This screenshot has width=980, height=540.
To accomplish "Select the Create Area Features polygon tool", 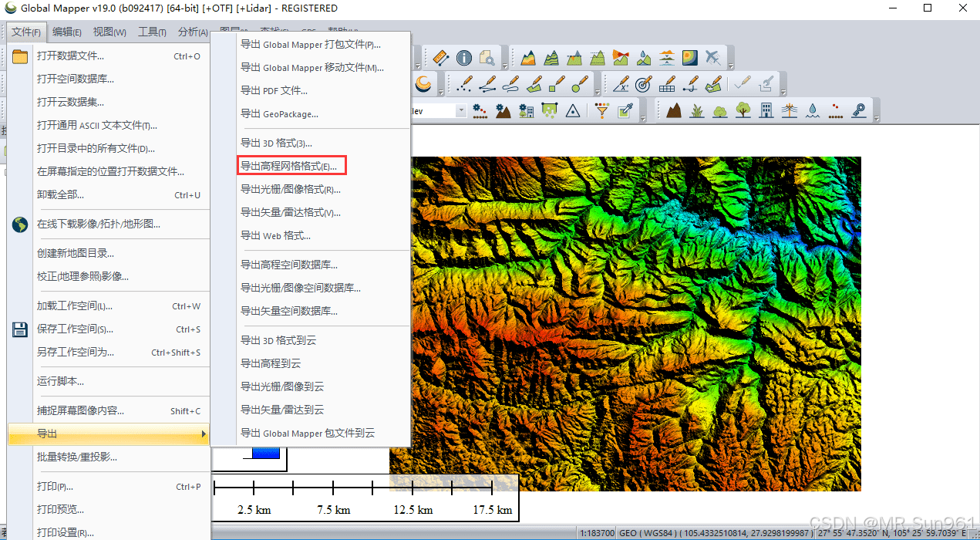I will click(x=534, y=83).
